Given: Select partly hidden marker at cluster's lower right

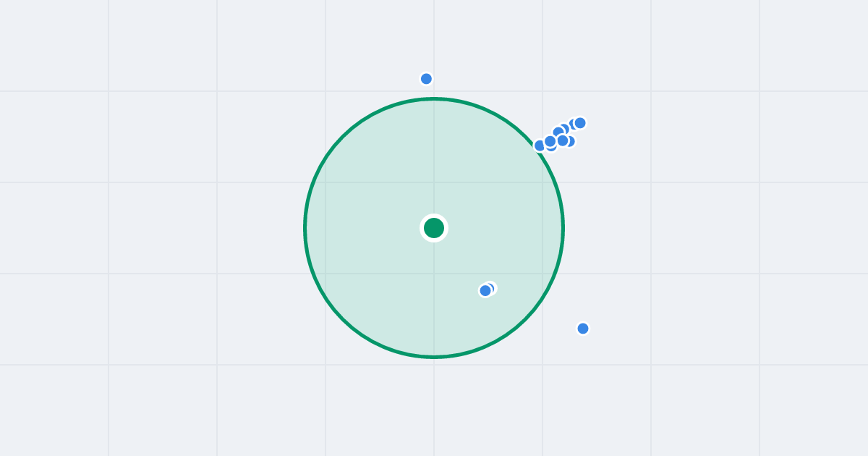Looking at the screenshot, I should (x=571, y=141).
